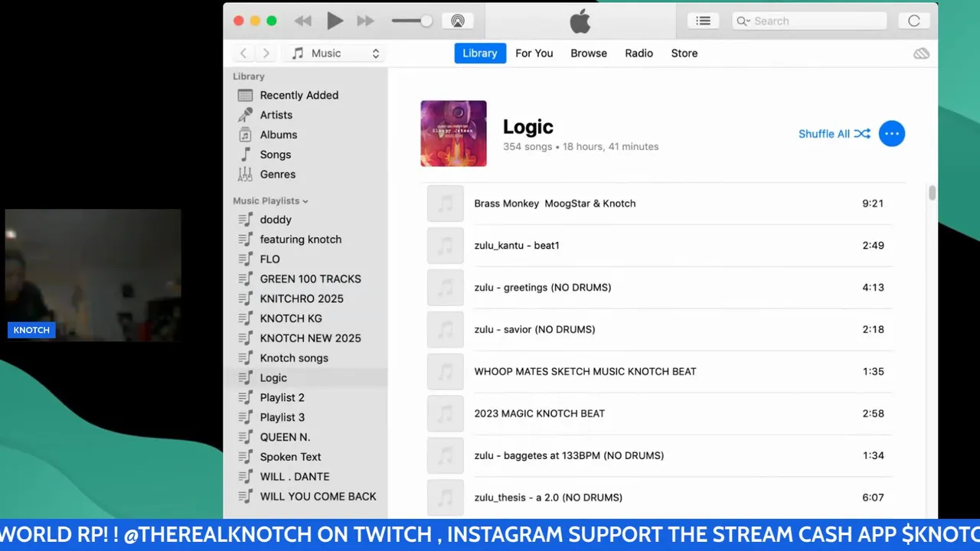
Task: Click the zulu_kantu - beat1 artwork icon
Action: [x=446, y=246]
